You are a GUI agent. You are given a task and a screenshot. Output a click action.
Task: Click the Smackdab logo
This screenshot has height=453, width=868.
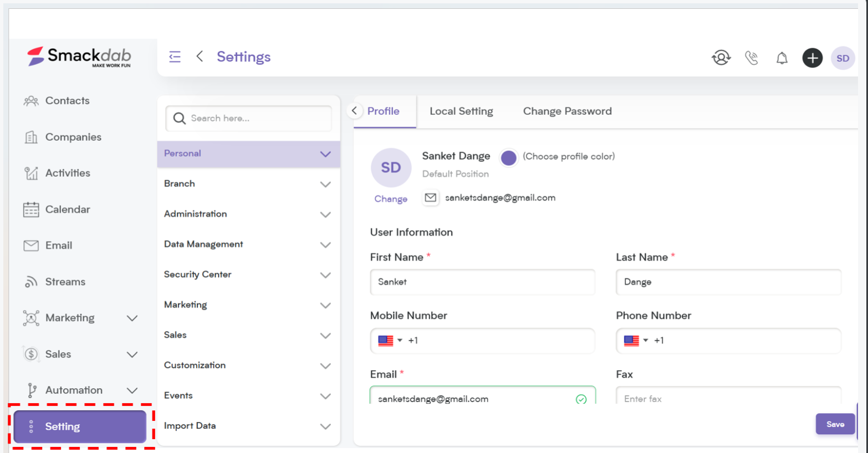coord(79,57)
